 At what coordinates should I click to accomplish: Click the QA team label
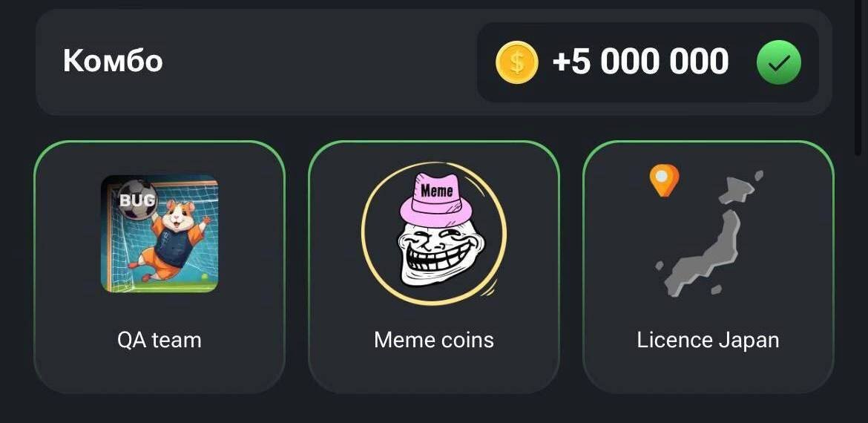[x=160, y=339]
